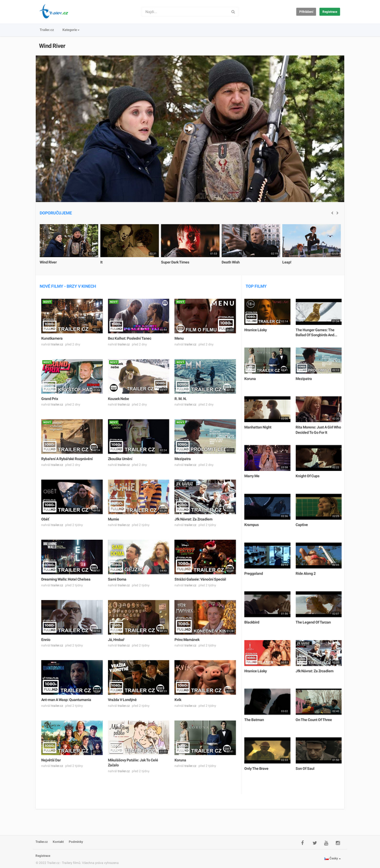Open Oběť trailer thumbnail
This screenshot has height=868, width=380.
pyautogui.click(x=72, y=496)
